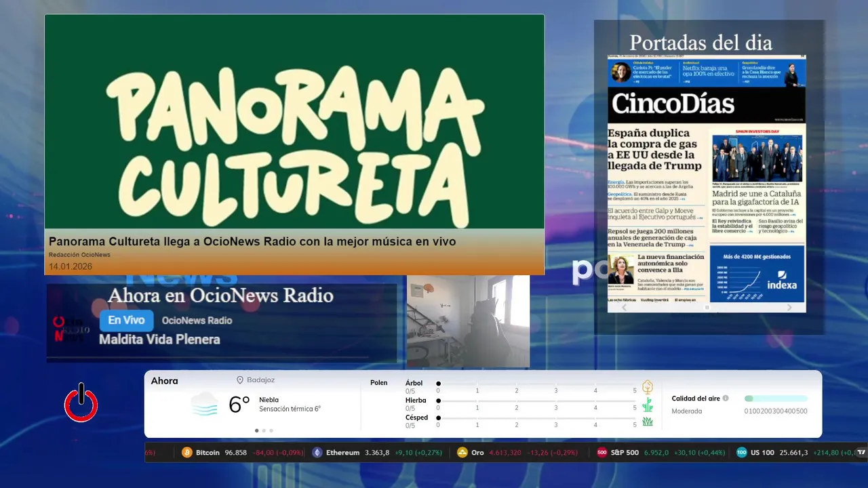This screenshot has width=868, height=488.
Task: Pause the Portadas del dia carousel
Action: click(707, 308)
